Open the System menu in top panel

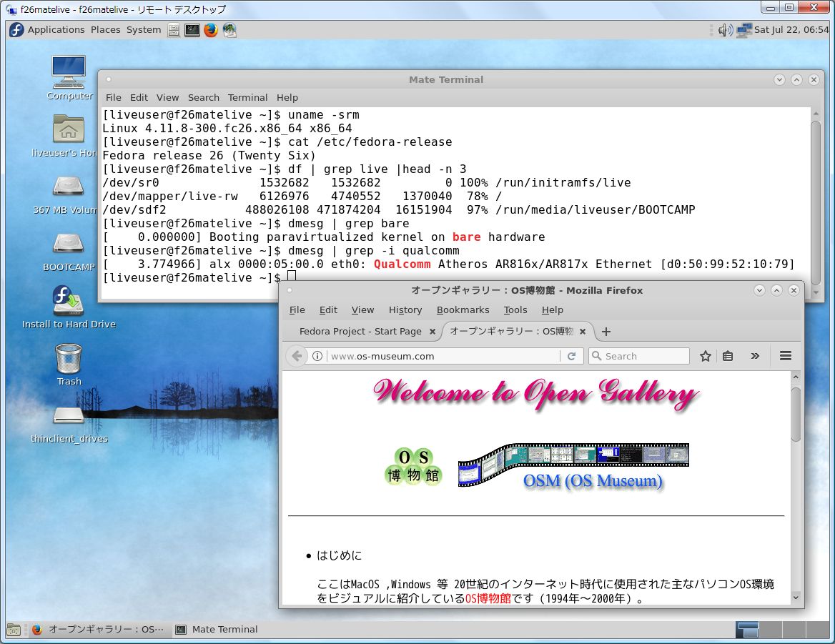tap(144, 30)
